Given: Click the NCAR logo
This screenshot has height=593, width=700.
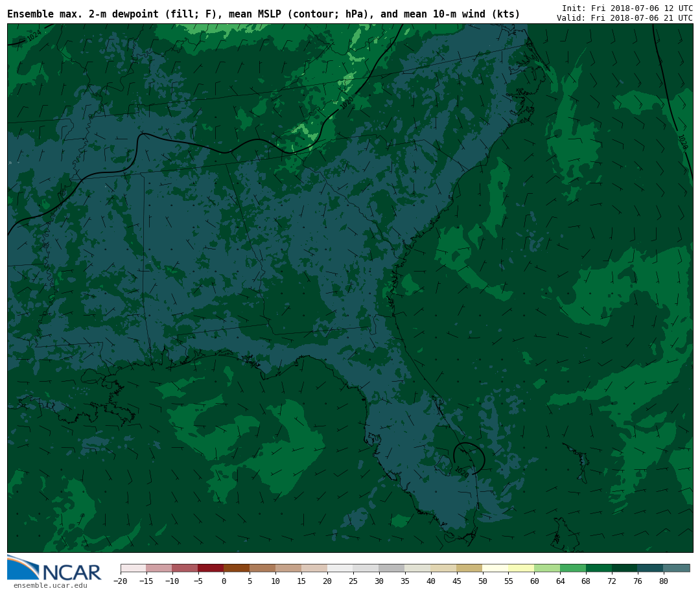Looking at the screenshot, I should (54, 568).
